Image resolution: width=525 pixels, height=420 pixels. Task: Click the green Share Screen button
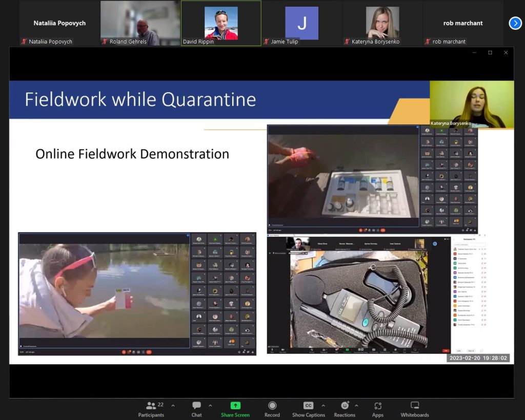235,409
